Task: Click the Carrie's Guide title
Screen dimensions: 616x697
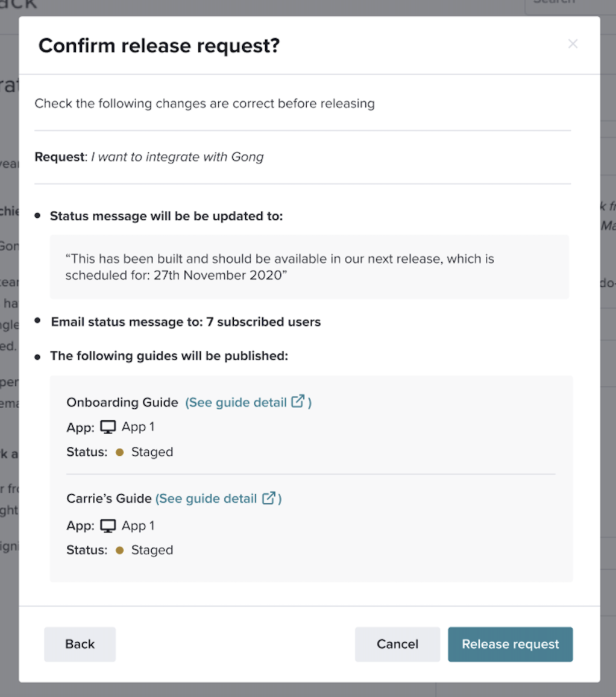Action: click(109, 499)
